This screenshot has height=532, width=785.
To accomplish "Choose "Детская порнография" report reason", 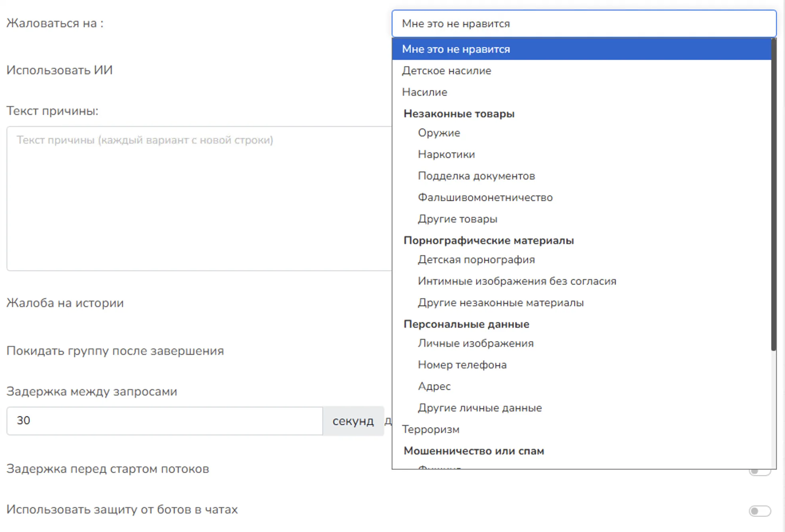I will (x=476, y=259).
